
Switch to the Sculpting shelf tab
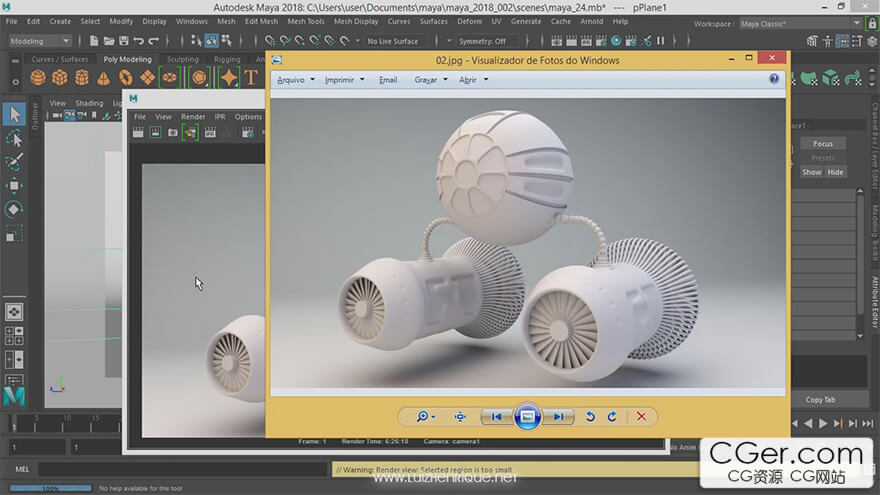pos(182,59)
